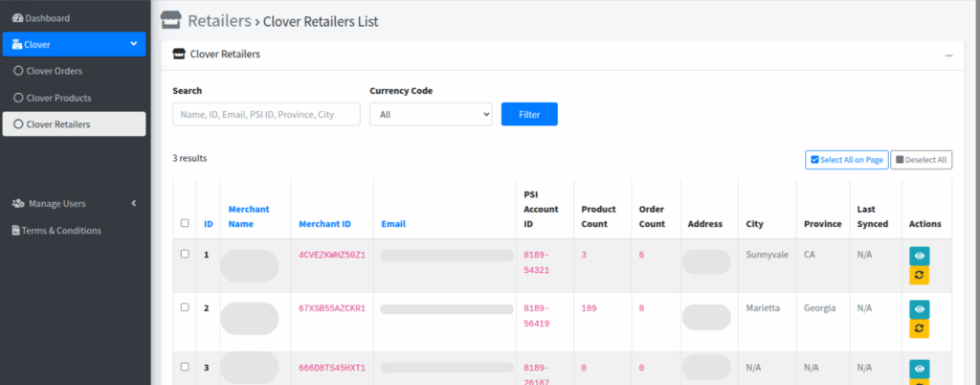
Task: Collapse the Clover Retailers card
Action: [948, 56]
